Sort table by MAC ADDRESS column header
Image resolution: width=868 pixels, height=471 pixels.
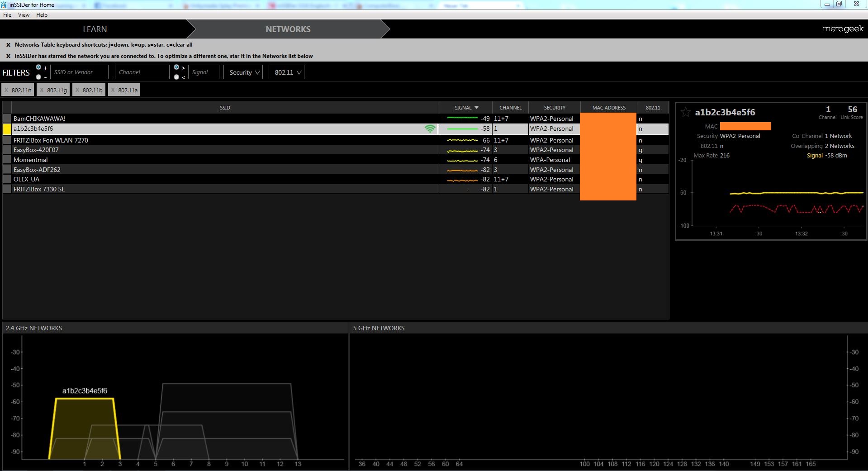point(609,108)
